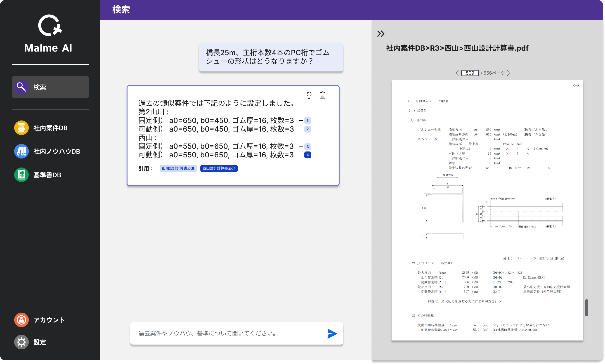The height and width of the screenshot is (364, 605).
Task: Click the blue 社内ノウハウDB binders icon
Action: click(21, 151)
